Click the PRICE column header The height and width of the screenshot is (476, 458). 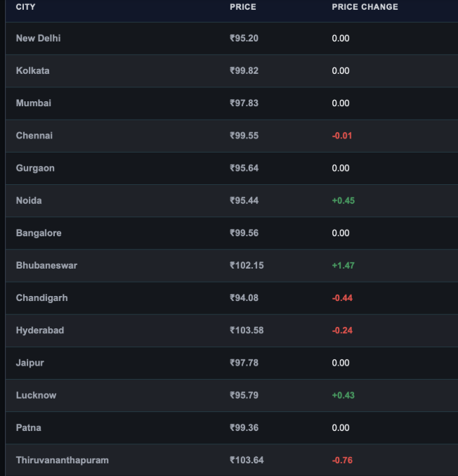[243, 7]
